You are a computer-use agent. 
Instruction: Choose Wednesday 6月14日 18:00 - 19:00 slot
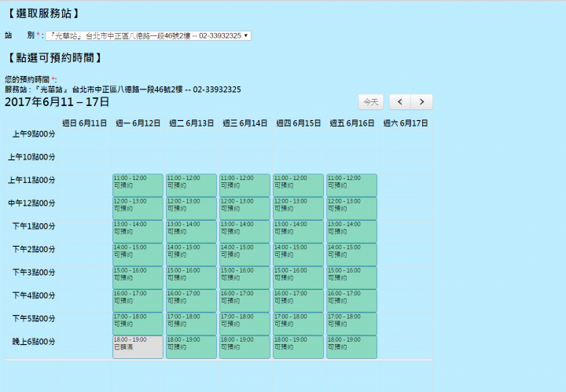coord(244,347)
